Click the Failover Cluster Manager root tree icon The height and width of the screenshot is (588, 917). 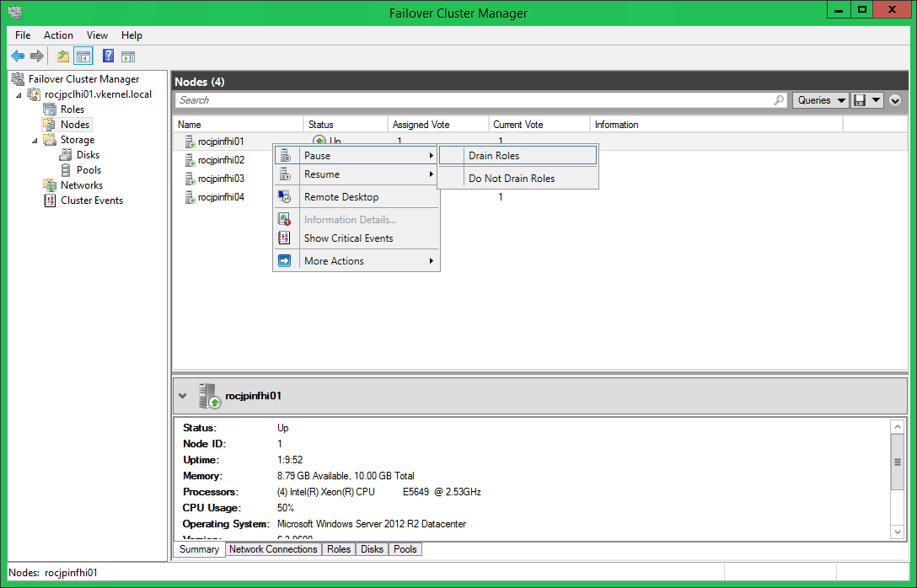click(x=19, y=79)
